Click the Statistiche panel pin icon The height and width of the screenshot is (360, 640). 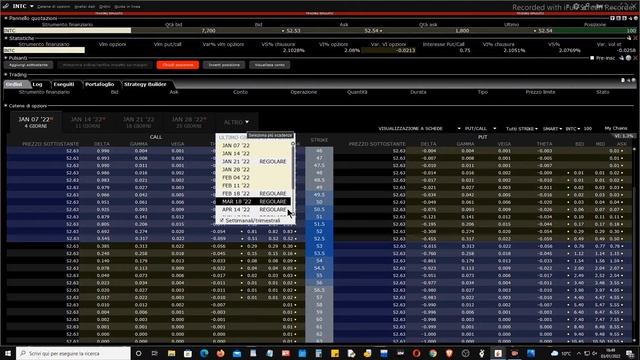click(629, 38)
